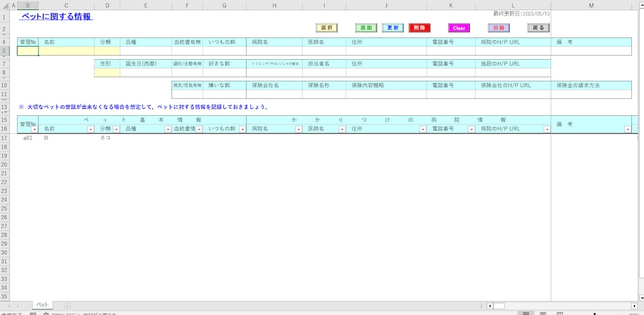Click the 品種 input cell in row 5
The image size is (644, 315).
point(146,51)
